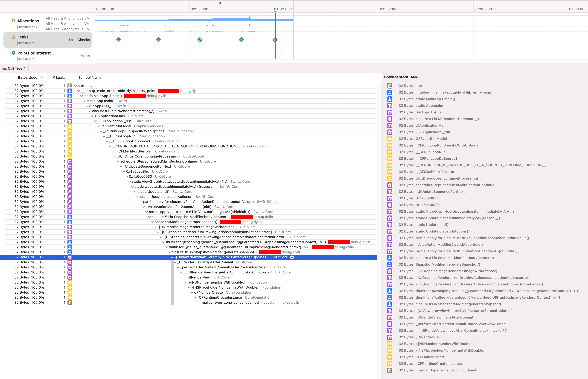The image size is (588, 379).
Task: Select _UIRenderView in Heaviest Stack Trace
Action: click(x=428, y=337)
